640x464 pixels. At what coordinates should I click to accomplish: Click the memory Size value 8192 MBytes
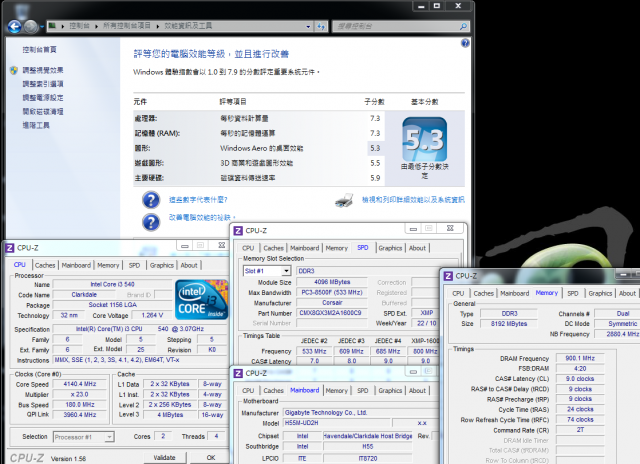[509, 324]
